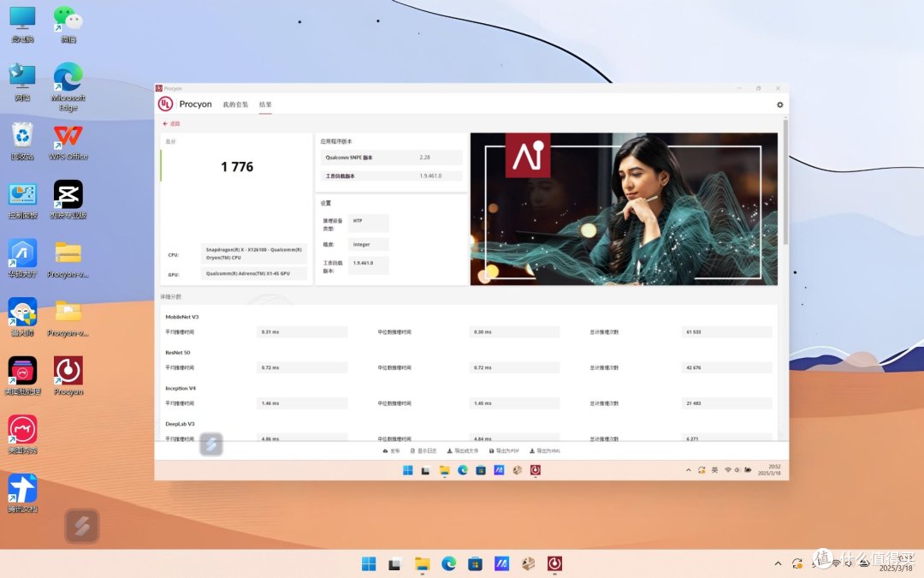Click the Procyon window vertical scrollbar

(785, 182)
